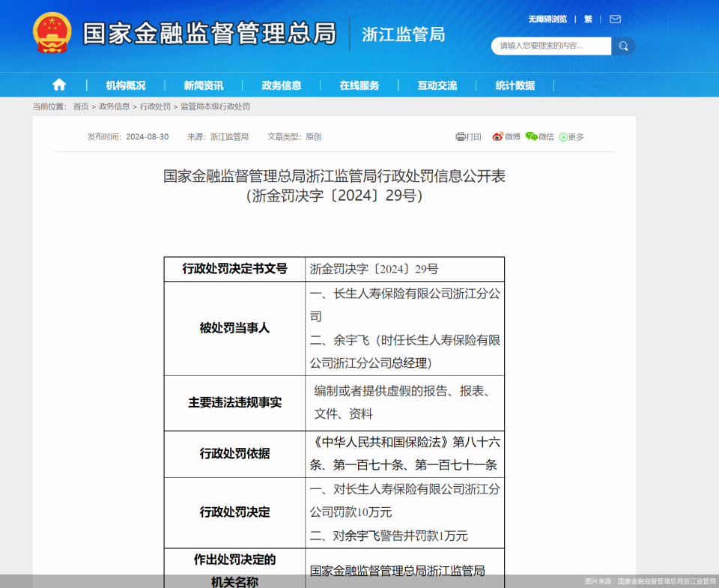
Task: Click the search magnifier button
Action: 623,46
